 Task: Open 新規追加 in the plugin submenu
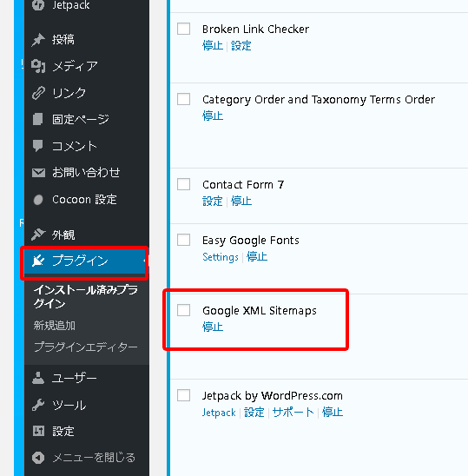click(55, 326)
